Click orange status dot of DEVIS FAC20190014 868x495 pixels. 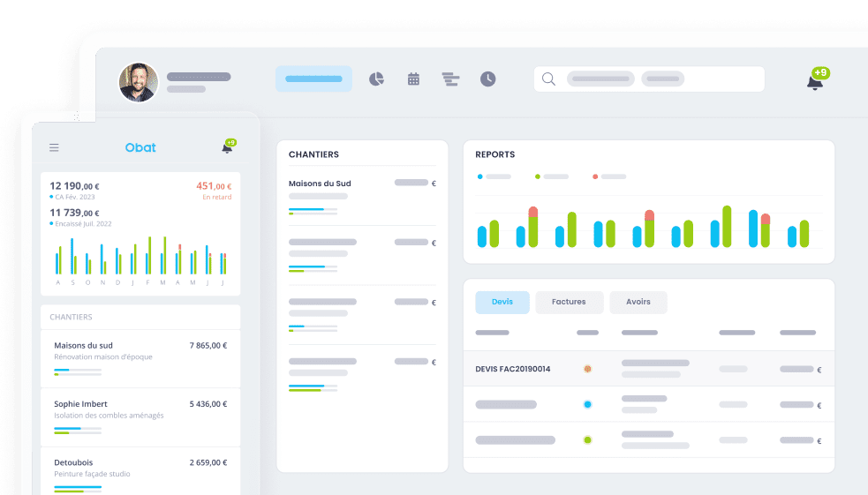click(x=587, y=369)
